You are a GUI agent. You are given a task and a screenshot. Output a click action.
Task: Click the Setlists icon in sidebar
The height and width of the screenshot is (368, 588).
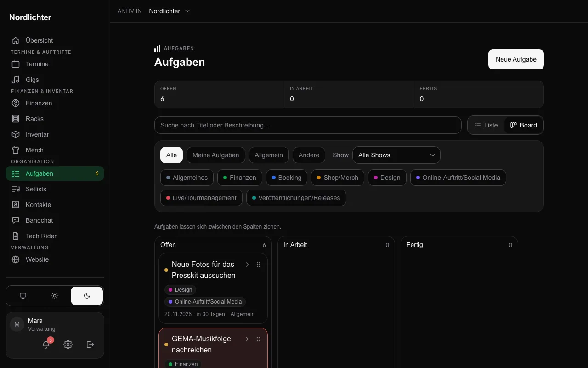(x=16, y=189)
